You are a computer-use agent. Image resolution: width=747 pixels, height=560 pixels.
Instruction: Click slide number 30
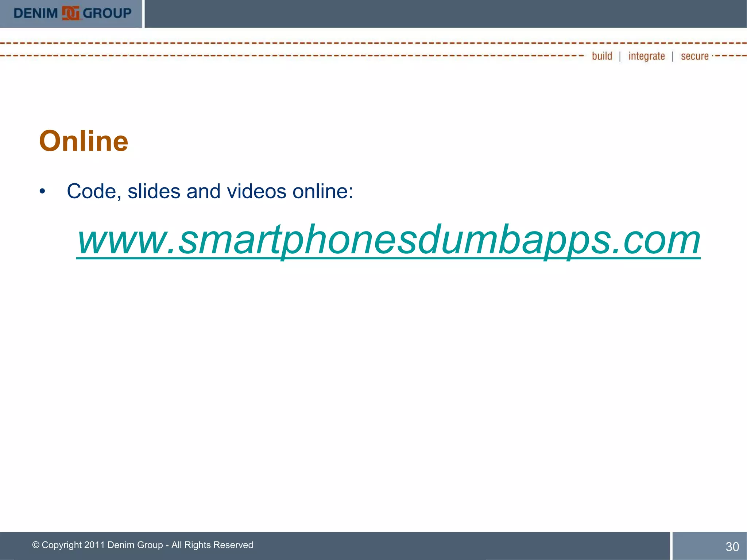pyautogui.click(x=732, y=547)
